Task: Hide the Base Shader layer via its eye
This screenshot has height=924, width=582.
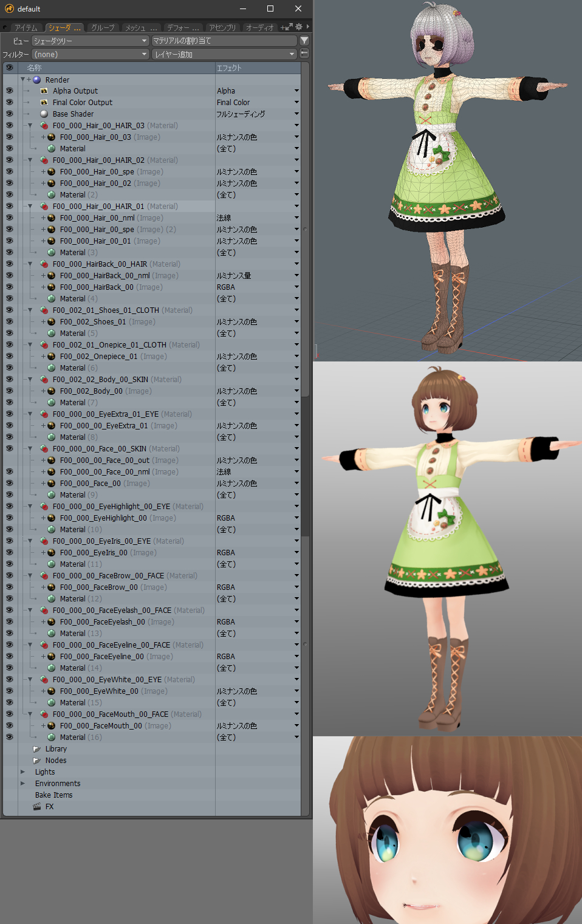Action: (x=9, y=114)
